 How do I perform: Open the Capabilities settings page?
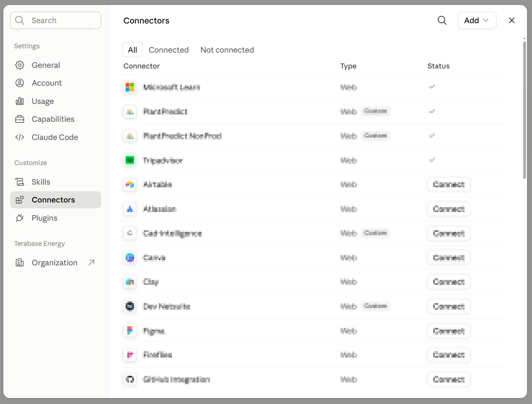point(56,119)
